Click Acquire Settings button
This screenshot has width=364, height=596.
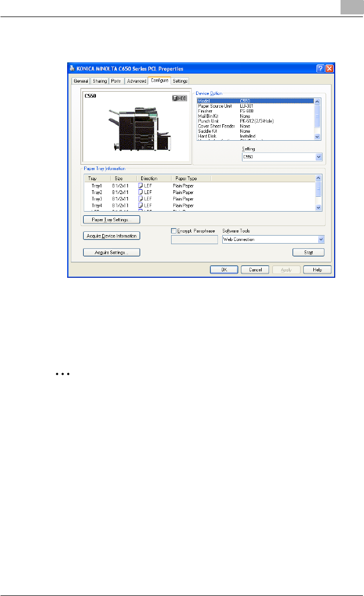click(x=112, y=252)
